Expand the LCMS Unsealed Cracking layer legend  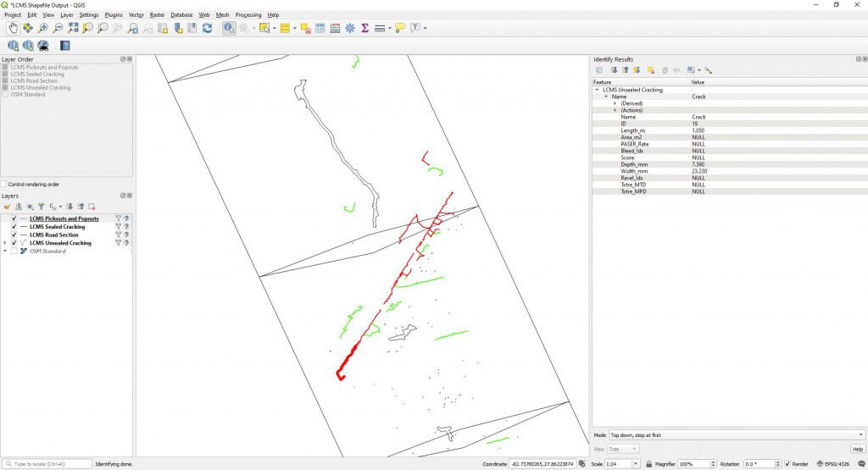coord(5,243)
